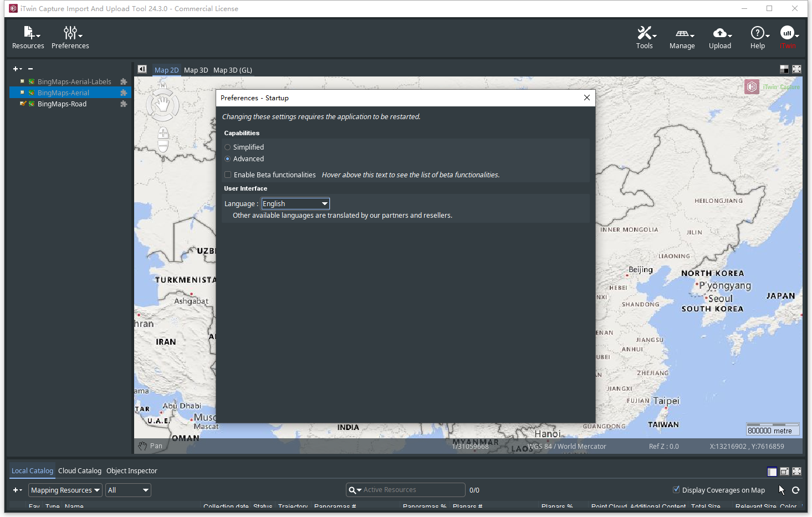812x517 pixels.
Task: Open the Preferences toolbar menu
Action: (70, 38)
